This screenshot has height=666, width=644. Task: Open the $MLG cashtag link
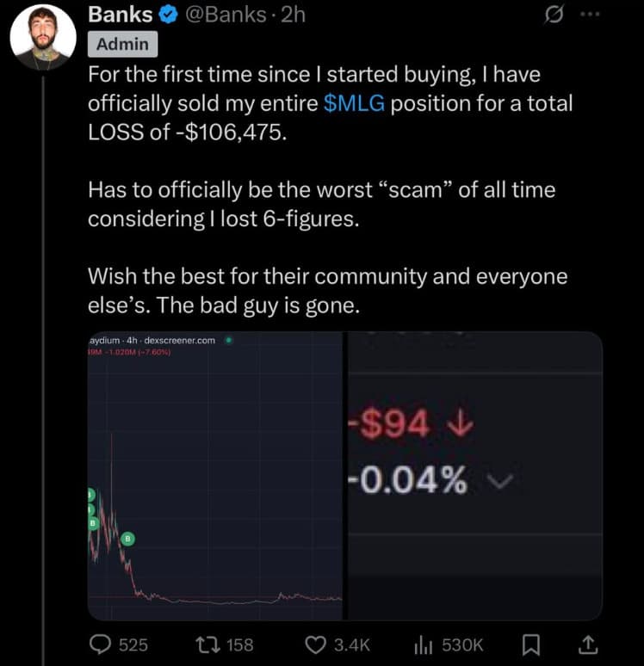357,102
